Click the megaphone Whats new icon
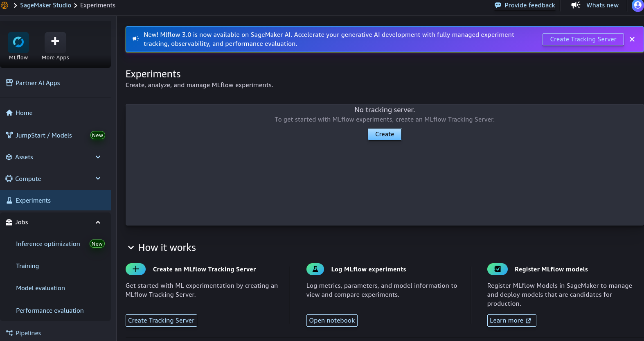Viewport: 644px width, 341px height. [x=576, y=5]
